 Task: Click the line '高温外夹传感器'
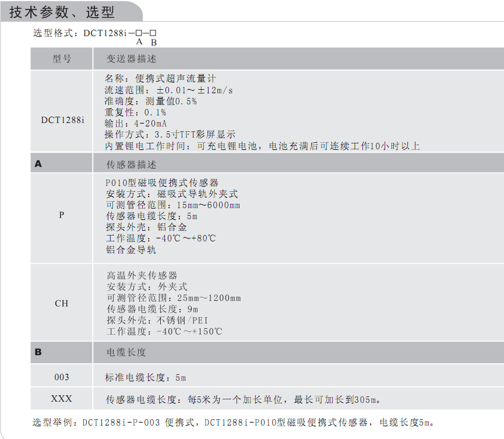[x=142, y=275]
